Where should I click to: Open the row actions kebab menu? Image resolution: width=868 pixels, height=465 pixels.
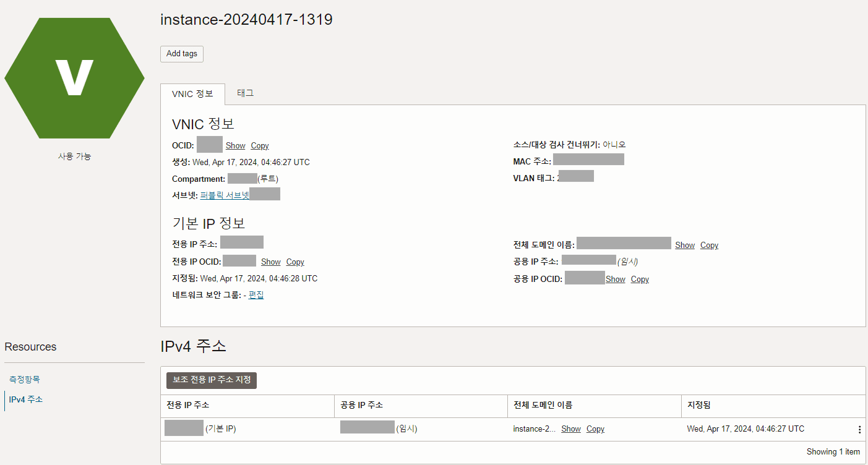pos(859,430)
